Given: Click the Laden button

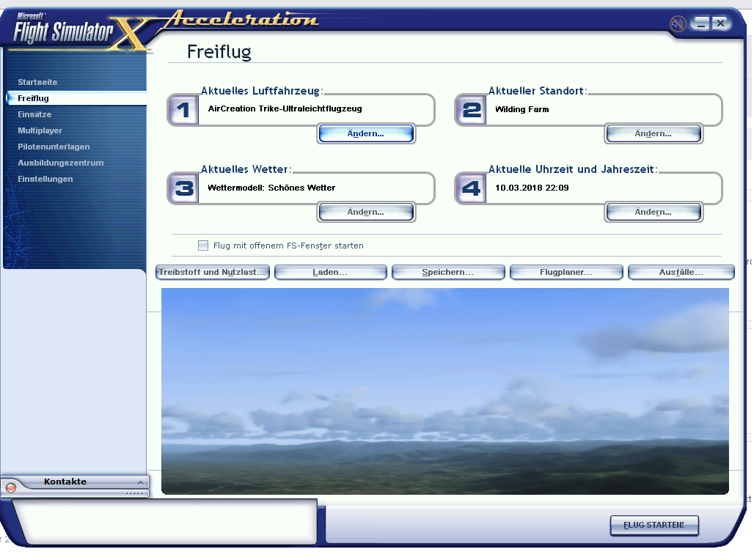Looking at the screenshot, I should 330,272.
